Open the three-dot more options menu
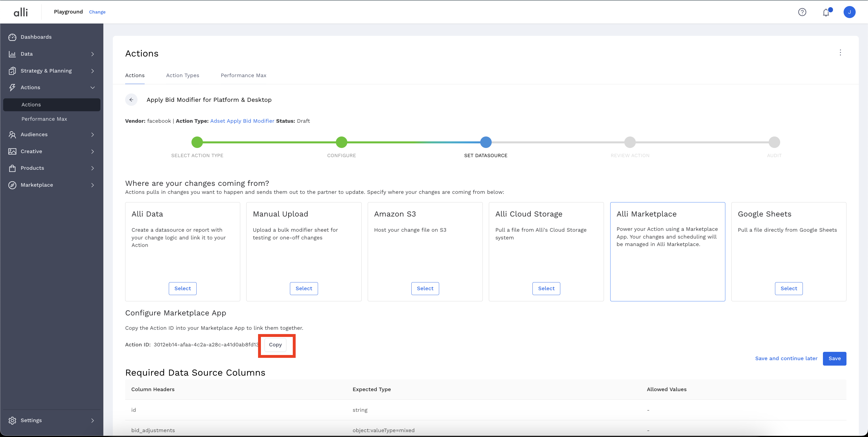868x437 pixels. pyautogui.click(x=840, y=52)
